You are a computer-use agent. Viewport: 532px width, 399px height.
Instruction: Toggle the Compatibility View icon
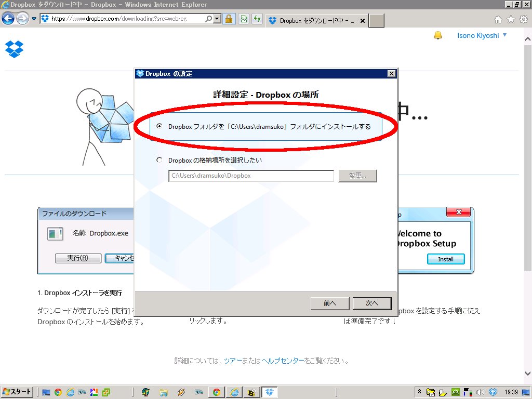[x=244, y=19]
